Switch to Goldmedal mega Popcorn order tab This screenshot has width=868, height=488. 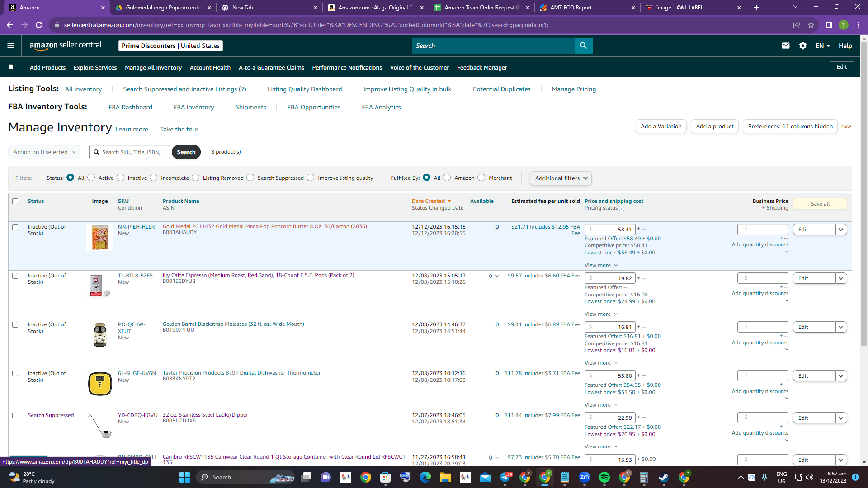click(x=163, y=8)
